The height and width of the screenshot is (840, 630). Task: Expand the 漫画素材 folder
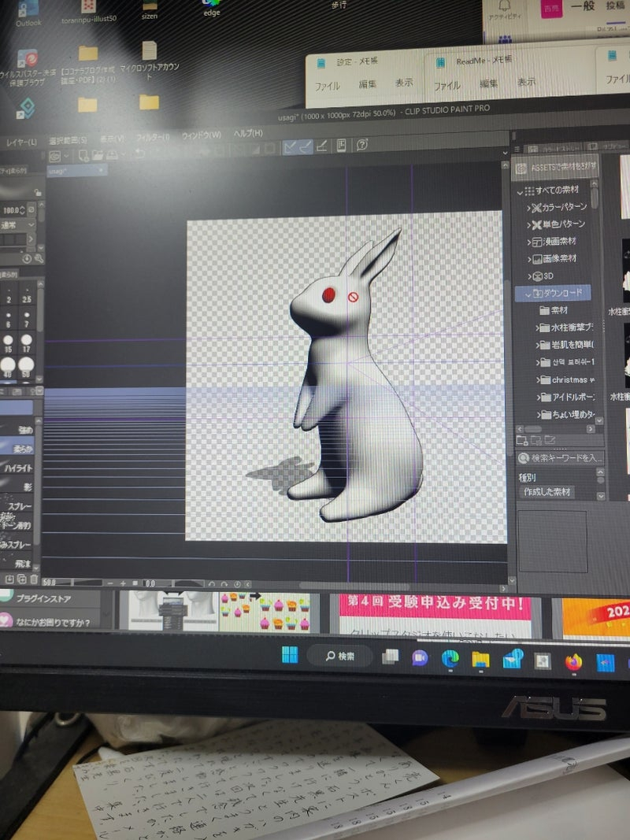click(x=528, y=242)
